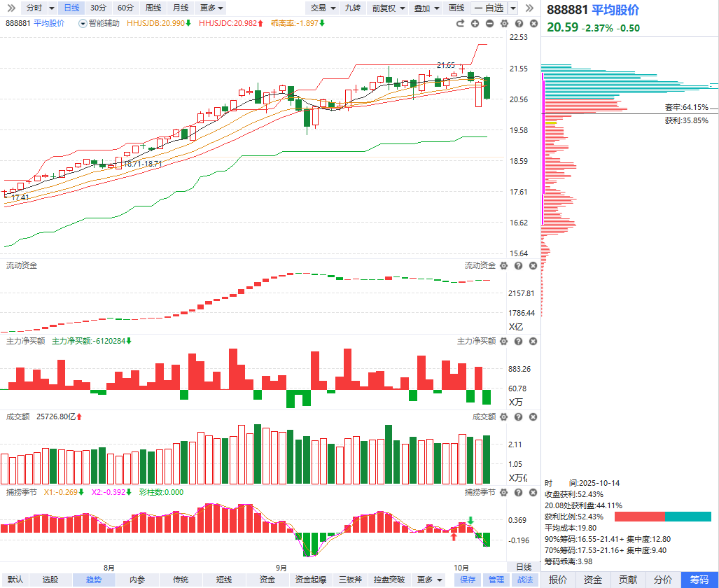Viewport: 719px width, 588px height.
Task: Toggle 自选 watchlist button
Action: pyautogui.click(x=489, y=8)
